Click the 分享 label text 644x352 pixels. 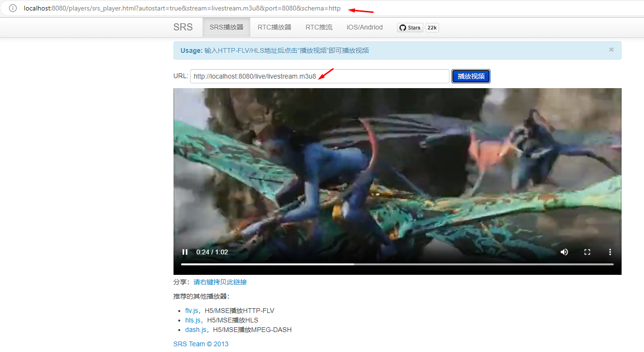click(180, 282)
